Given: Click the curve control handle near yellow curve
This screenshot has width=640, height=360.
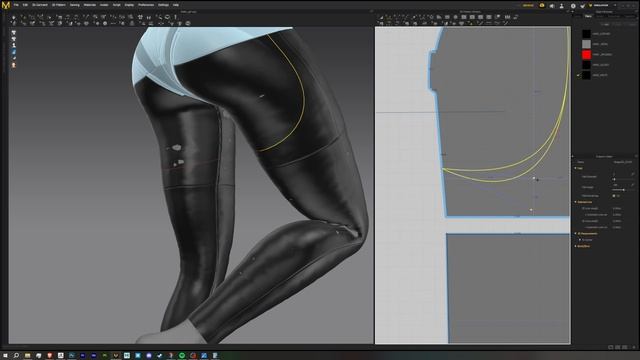Looking at the screenshot, I should coord(534,178).
